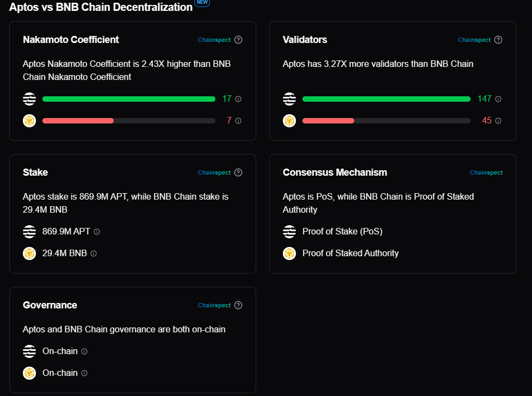The width and height of the screenshot is (532, 396).
Task: Click info icon next to validators value 147
Action: [x=498, y=99]
